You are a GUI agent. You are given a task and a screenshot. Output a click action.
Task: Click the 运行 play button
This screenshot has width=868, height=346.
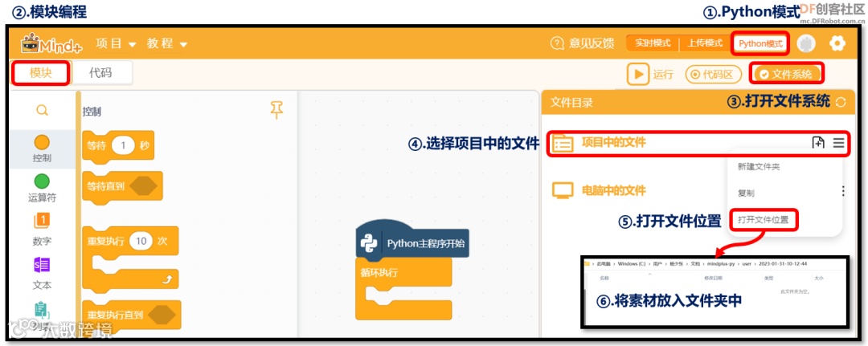[x=637, y=74]
